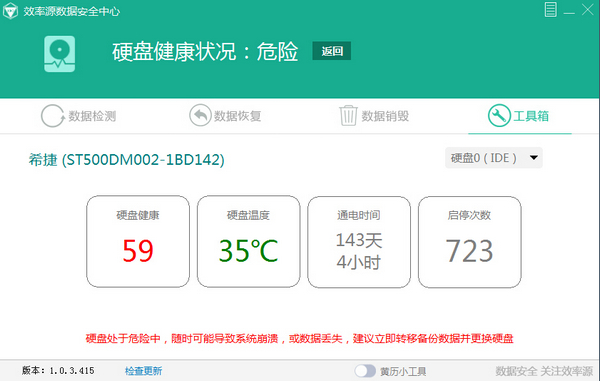Screen dimensions: 600x381
Task: Click the 检查更新 link
Action: (143, 371)
